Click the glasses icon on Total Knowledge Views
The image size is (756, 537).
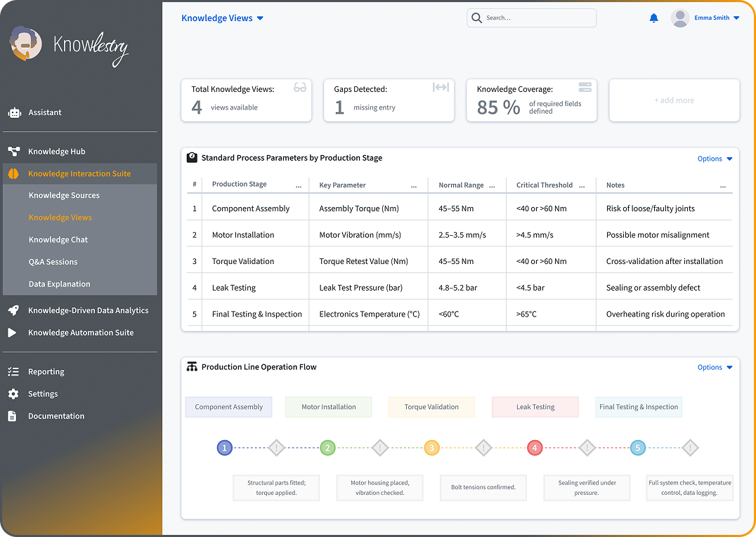(300, 88)
